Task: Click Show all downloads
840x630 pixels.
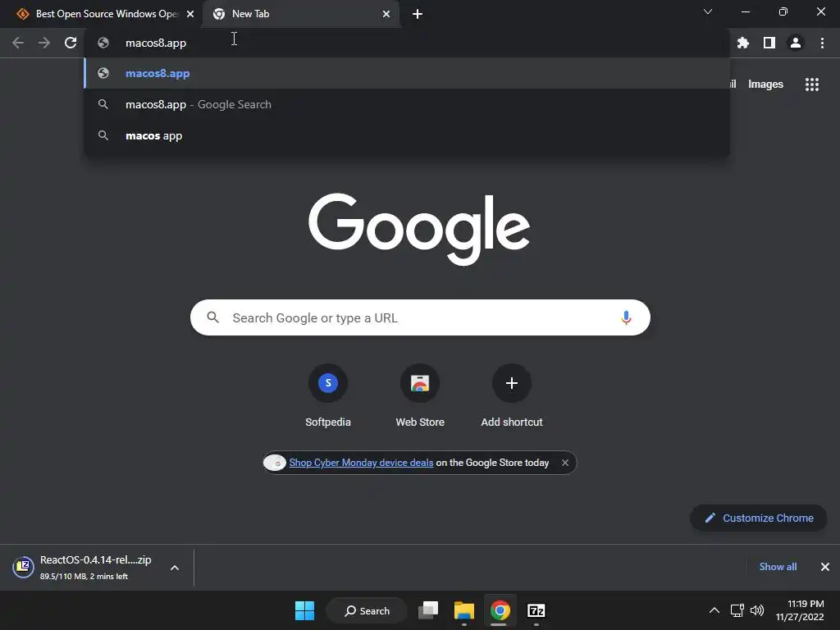Action: coord(778,567)
